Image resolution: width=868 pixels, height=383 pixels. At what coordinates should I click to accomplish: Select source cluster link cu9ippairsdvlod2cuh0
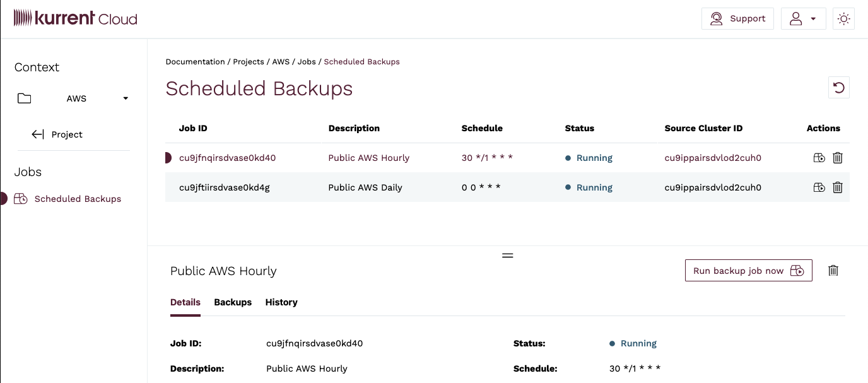(712, 158)
